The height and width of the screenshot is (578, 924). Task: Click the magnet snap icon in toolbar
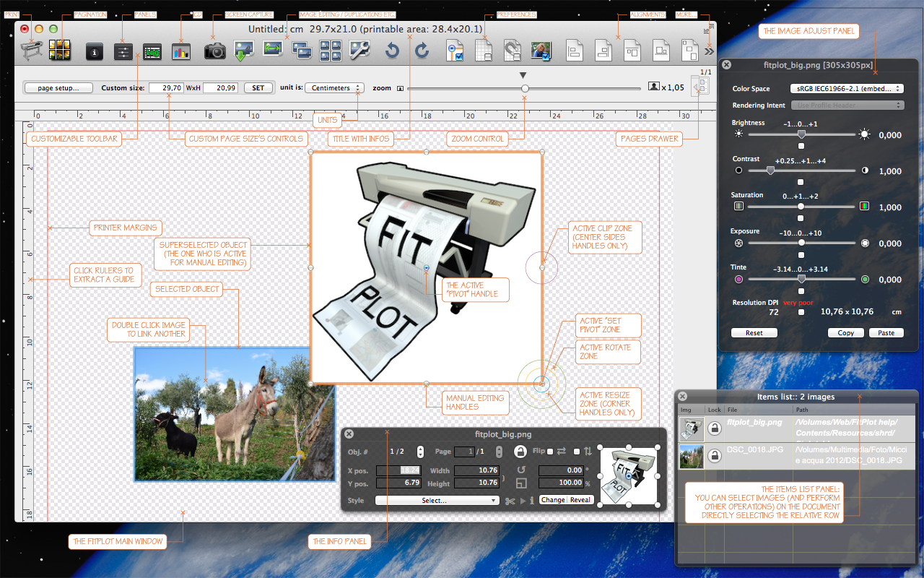[512, 50]
